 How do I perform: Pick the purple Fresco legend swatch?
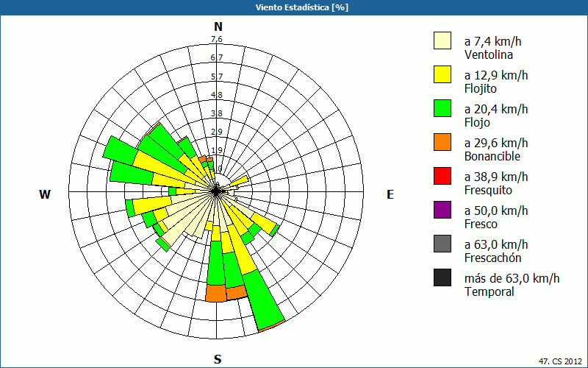click(442, 210)
